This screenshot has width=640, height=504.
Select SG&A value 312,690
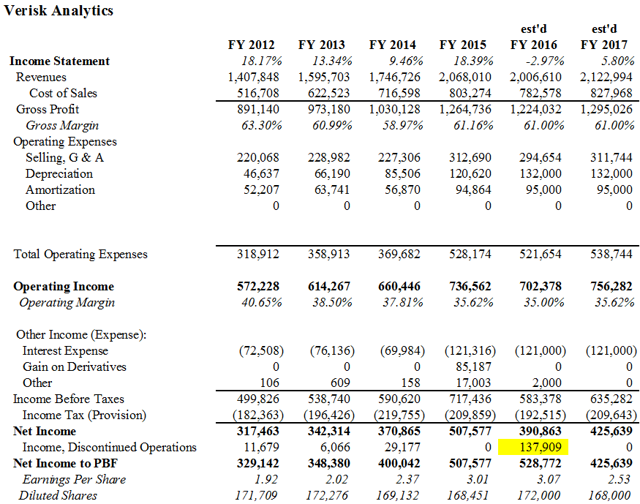tap(470, 158)
